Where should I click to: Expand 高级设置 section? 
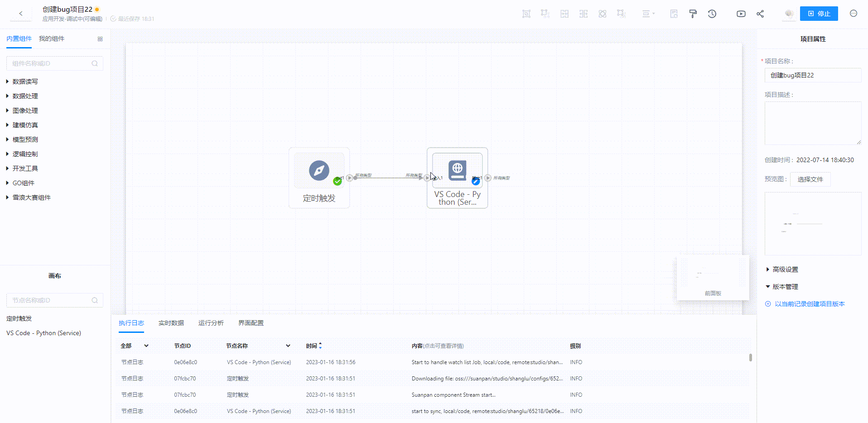785,269
